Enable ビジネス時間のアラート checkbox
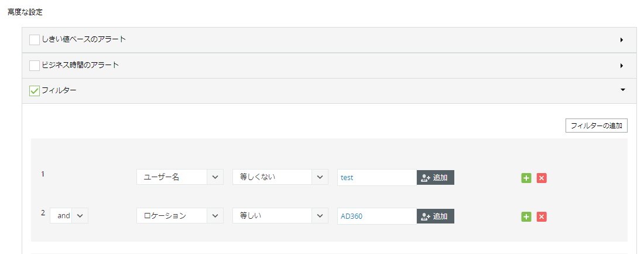 [35, 65]
